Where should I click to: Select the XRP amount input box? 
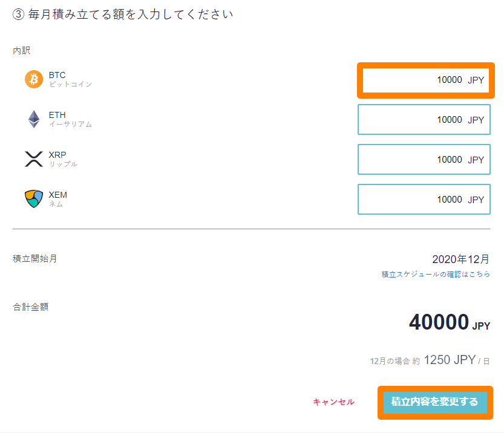(424, 160)
